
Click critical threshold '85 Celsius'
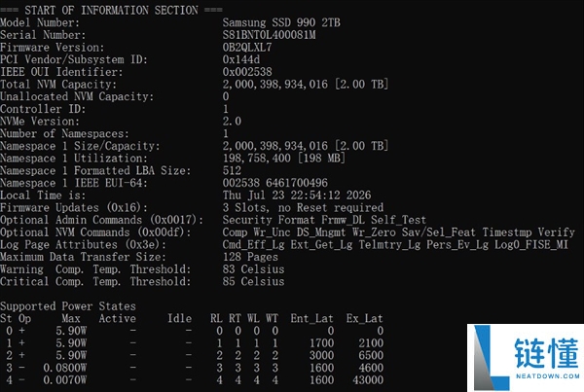tap(253, 281)
